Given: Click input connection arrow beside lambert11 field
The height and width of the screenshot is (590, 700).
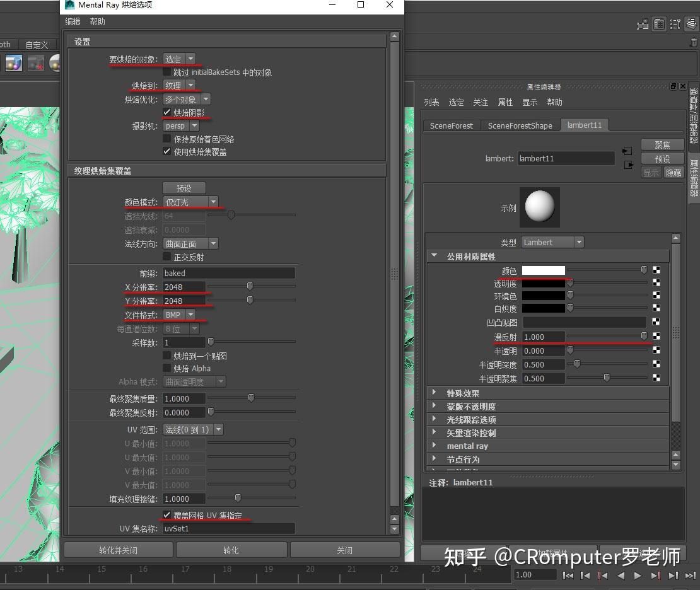Looking at the screenshot, I should [x=627, y=151].
